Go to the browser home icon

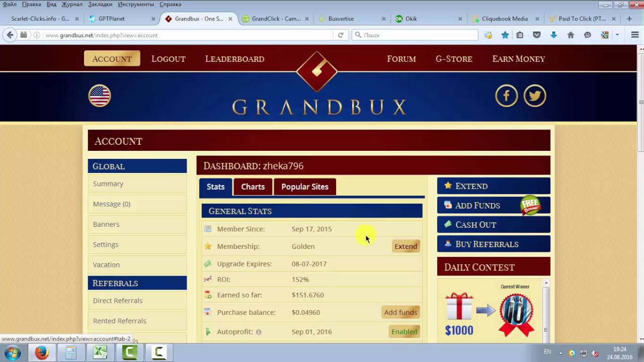tap(571, 35)
